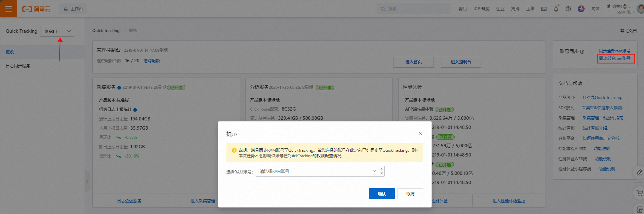This screenshot has width=644, height=214.
Task: Close the 提示 dialog with the X
Action: (x=421, y=134)
